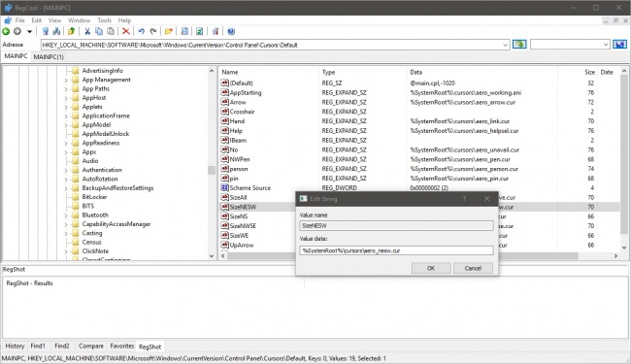Delete with the red X icon
Image resolution: width=631 pixels, height=364 pixels.
(x=126, y=31)
